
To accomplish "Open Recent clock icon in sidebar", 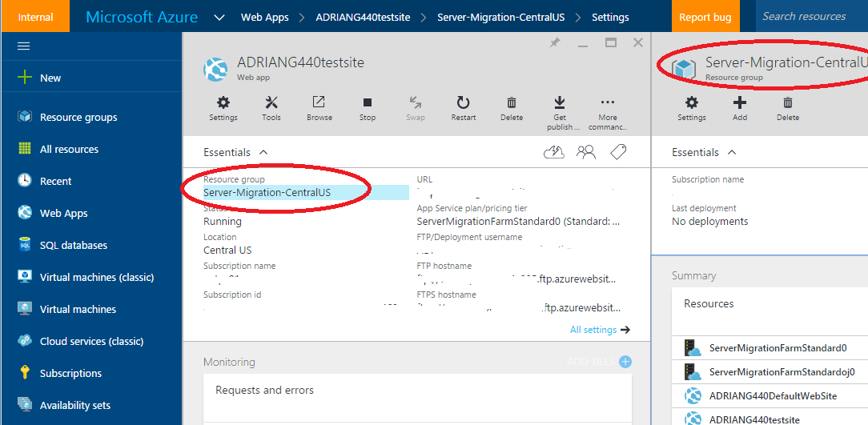I will [x=25, y=181].
